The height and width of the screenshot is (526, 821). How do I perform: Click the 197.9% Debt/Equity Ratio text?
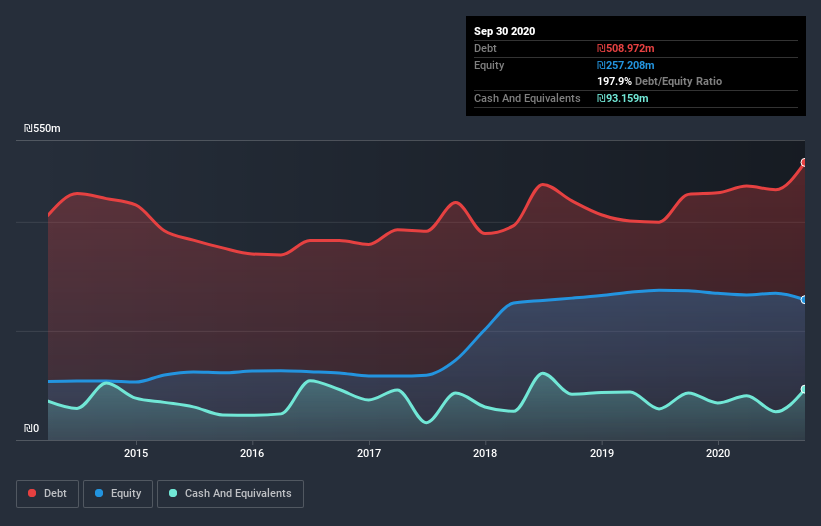coord(659,81)
